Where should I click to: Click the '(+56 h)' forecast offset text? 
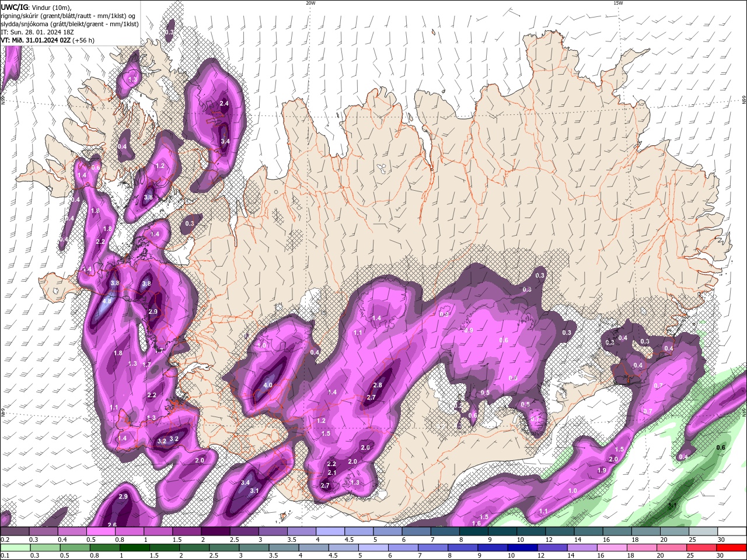pos(84,40)
